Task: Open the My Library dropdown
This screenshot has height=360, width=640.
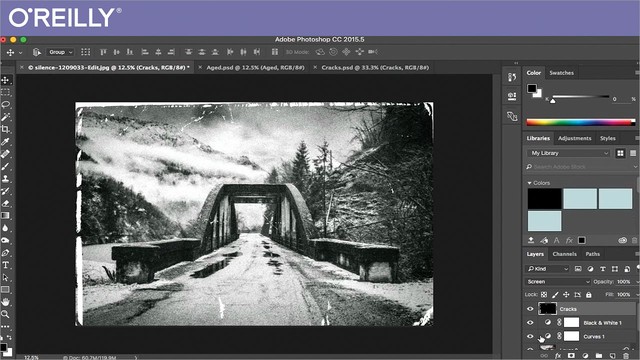Action: click(569, 153)
